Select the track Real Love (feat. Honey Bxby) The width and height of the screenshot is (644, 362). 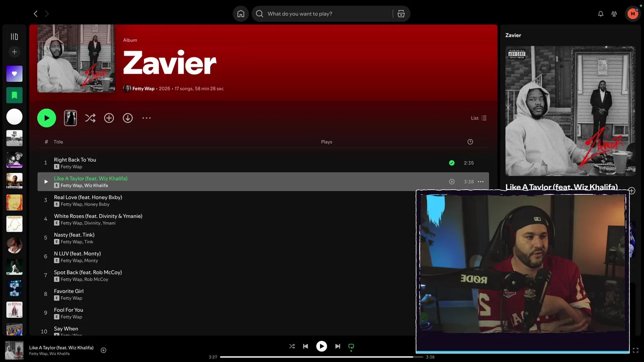(x=88, y=197)
